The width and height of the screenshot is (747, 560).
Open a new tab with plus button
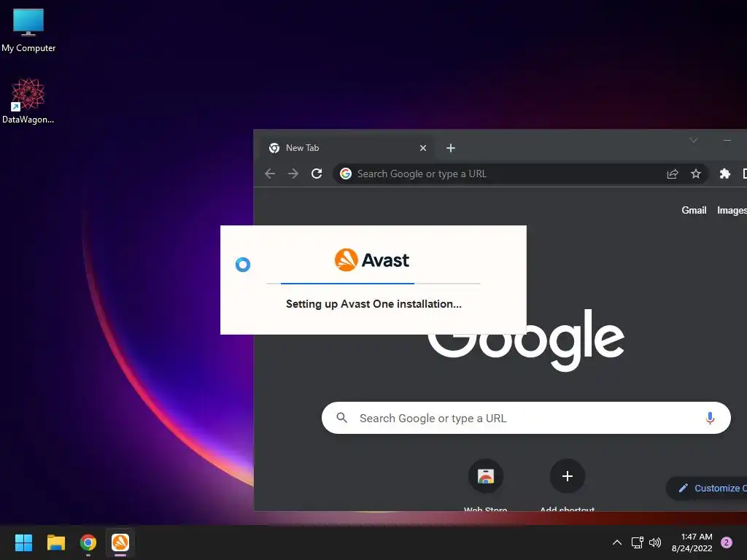click(x=451, y=148)
